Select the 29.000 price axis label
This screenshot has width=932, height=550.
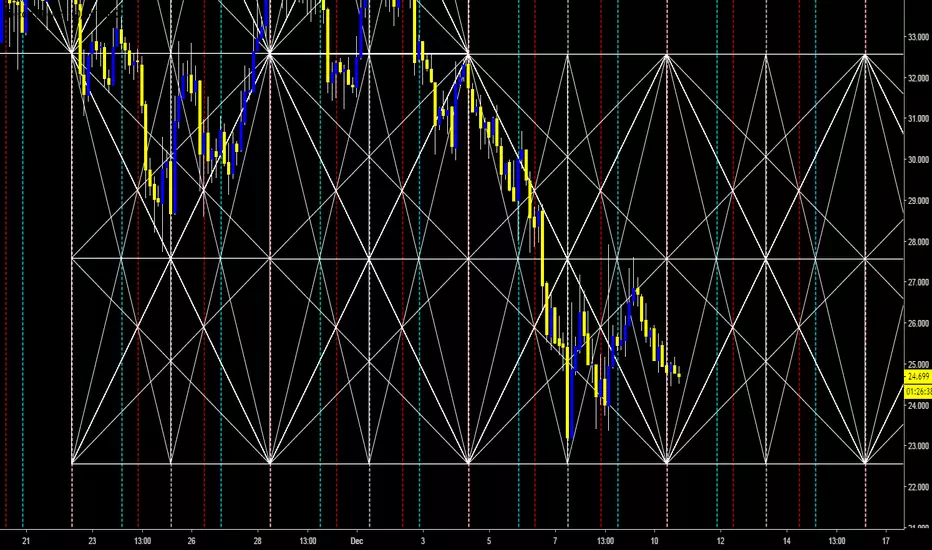coord(918,201)
